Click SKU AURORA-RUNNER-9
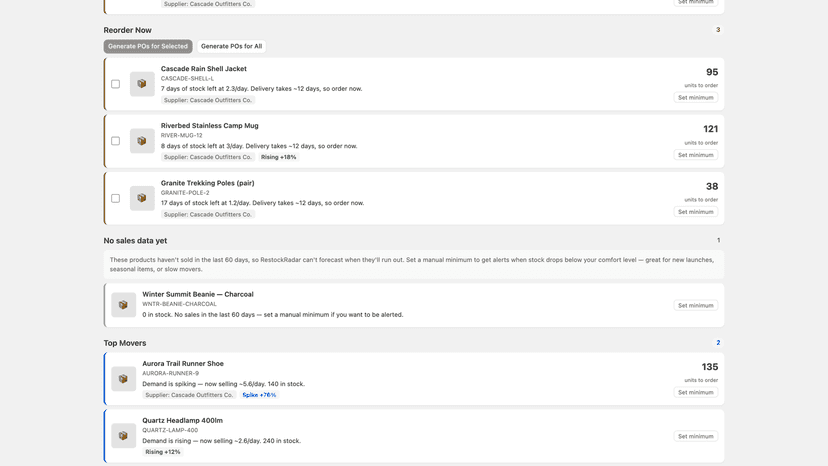The width and height of the screenshot is (828, 466). coord(170,374)
